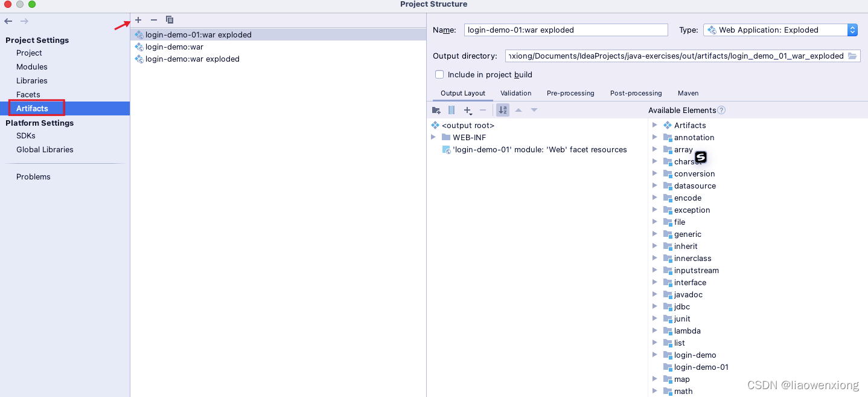Select login-demo-01:war exploded artifact
The width and height of the screenshot is (868, 397).
coord(278,35)
